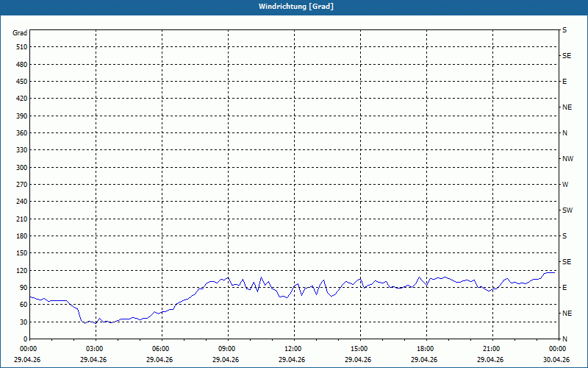
Task: Click the 'Windrichtung [Grad]' chart title
Action: (296, 7)
